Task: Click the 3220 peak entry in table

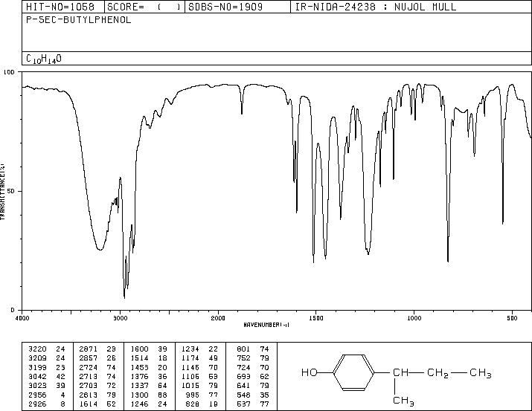Action: [x=46, y=349]
